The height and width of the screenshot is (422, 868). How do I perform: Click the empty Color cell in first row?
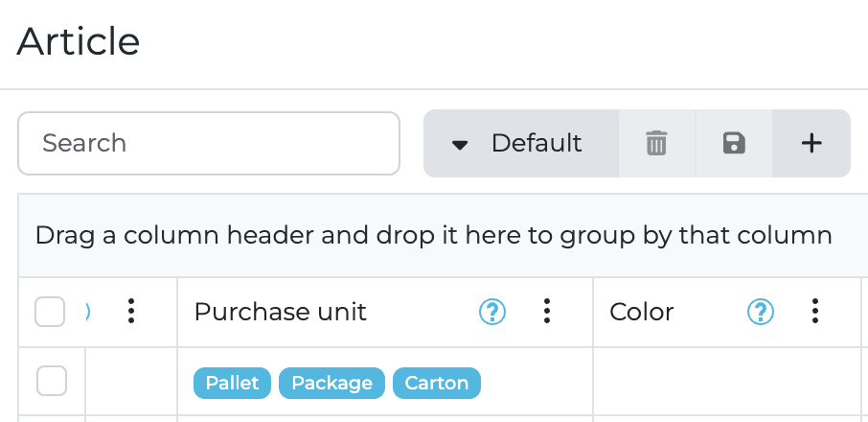pyautogui.click(x=726, y=382)
